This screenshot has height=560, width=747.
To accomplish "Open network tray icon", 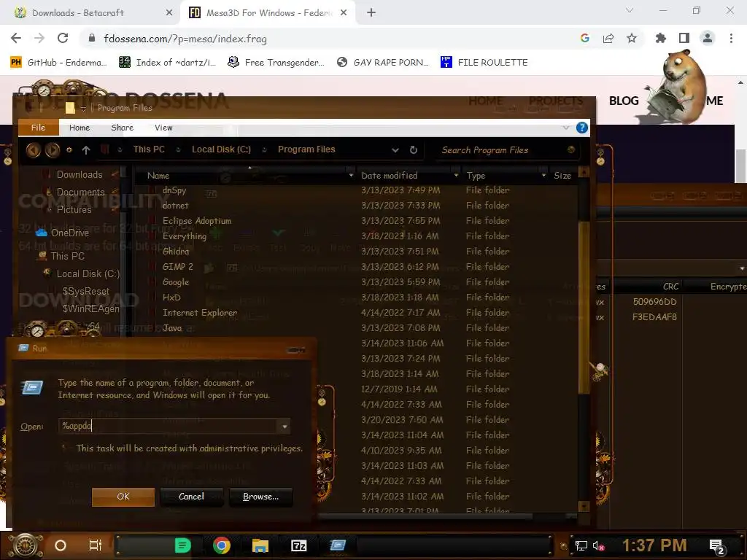I will click(x=581, y=545).
